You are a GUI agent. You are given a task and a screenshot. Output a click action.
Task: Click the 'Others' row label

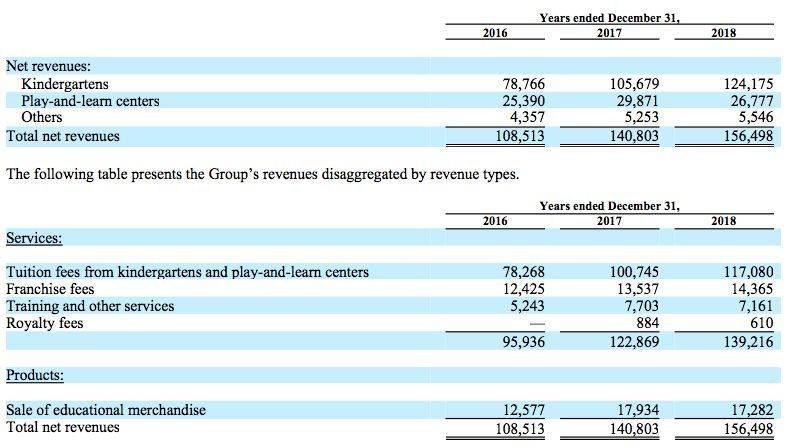[x=42, y=117]
